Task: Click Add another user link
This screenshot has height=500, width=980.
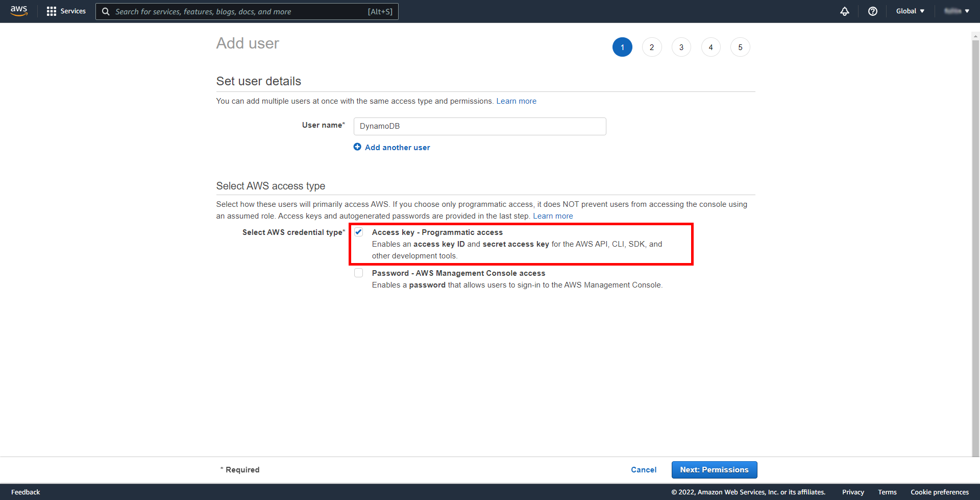Action: pos(397,148)
